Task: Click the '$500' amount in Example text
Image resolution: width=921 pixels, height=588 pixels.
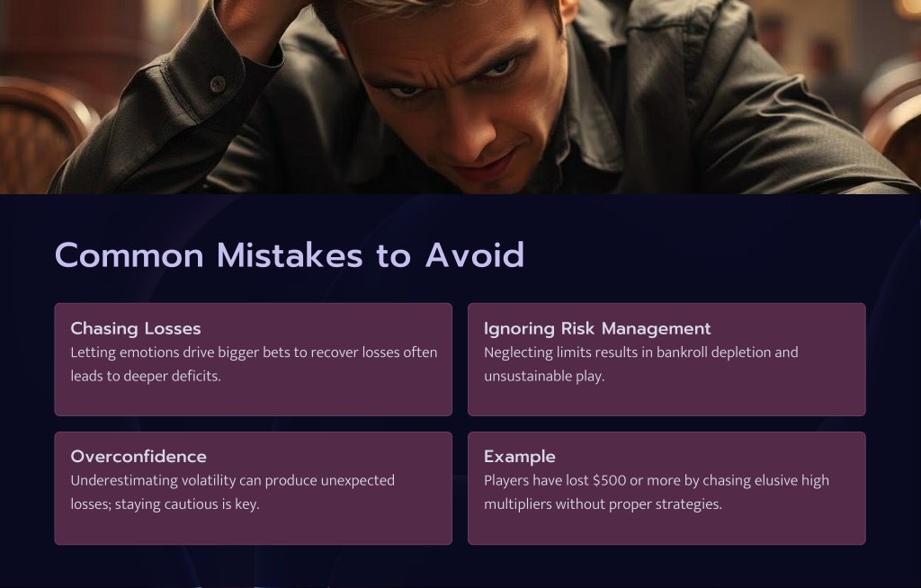Action: 609,480
